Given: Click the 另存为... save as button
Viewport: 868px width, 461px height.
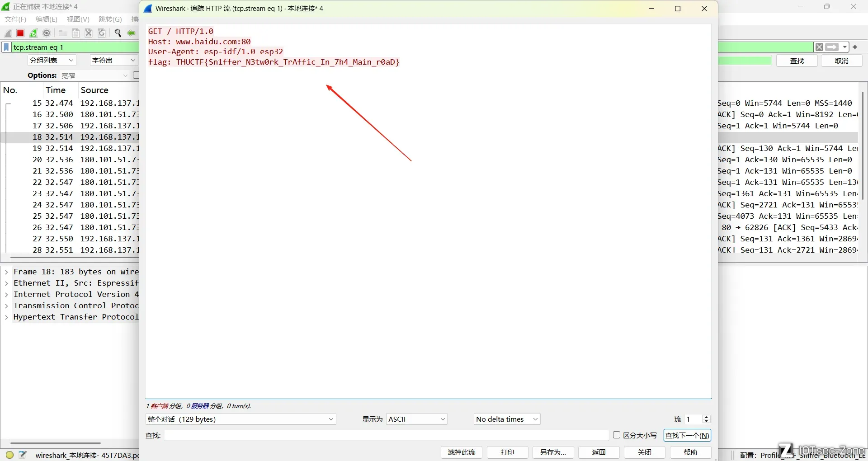Looking at the screenshot, I should pos(553,452).
